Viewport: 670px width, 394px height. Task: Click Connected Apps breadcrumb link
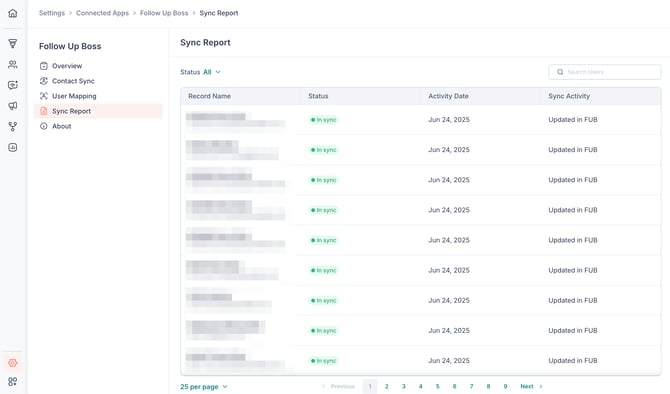click(x=102, y=13)
